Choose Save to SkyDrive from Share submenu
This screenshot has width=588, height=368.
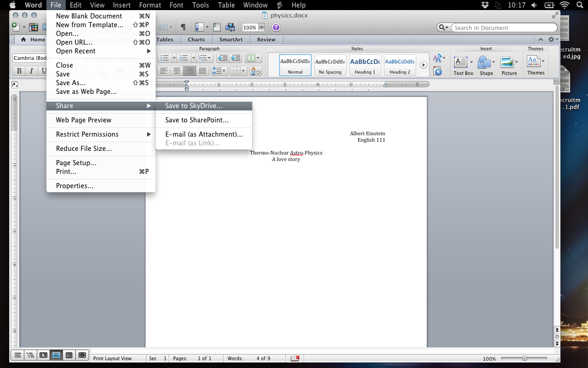(193, 106)
